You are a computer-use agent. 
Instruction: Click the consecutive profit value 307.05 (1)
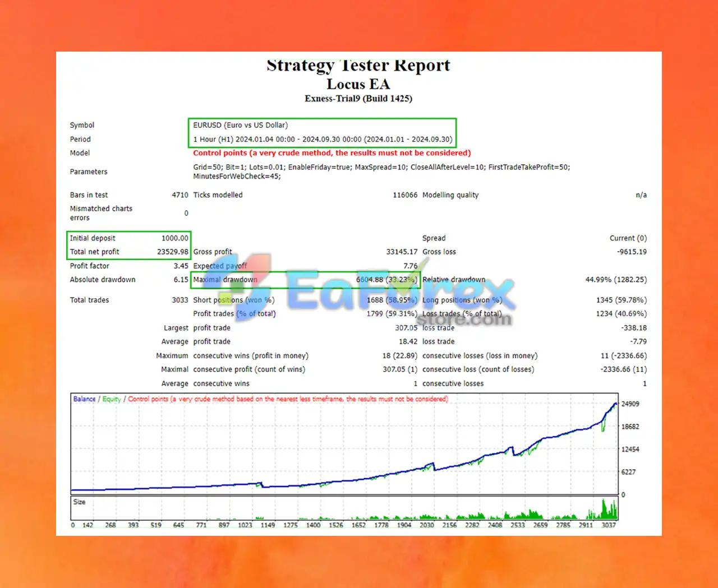(400, 369)
